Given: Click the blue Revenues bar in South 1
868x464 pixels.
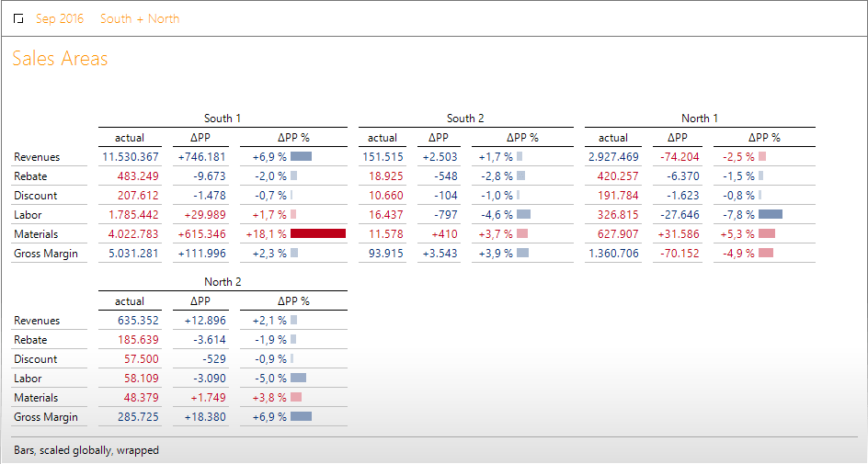Looking at the screenshot, I should (301, 157).
